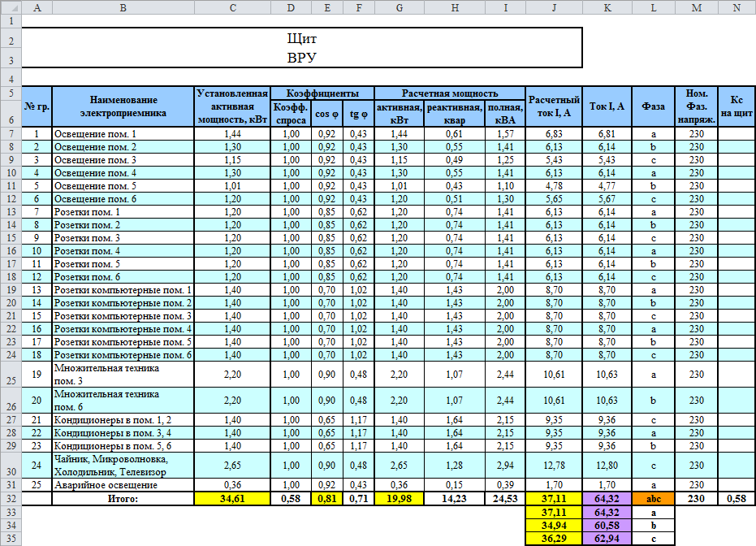Click the cell containing ВРУ
The height and width of the screenshot is (546, 756).
301,58
